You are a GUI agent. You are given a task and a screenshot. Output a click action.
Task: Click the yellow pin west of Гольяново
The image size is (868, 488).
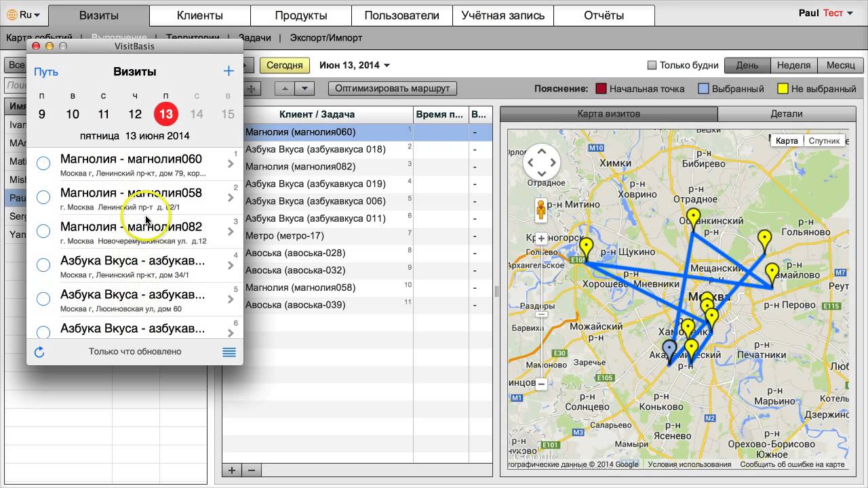(x=765, y=242)
